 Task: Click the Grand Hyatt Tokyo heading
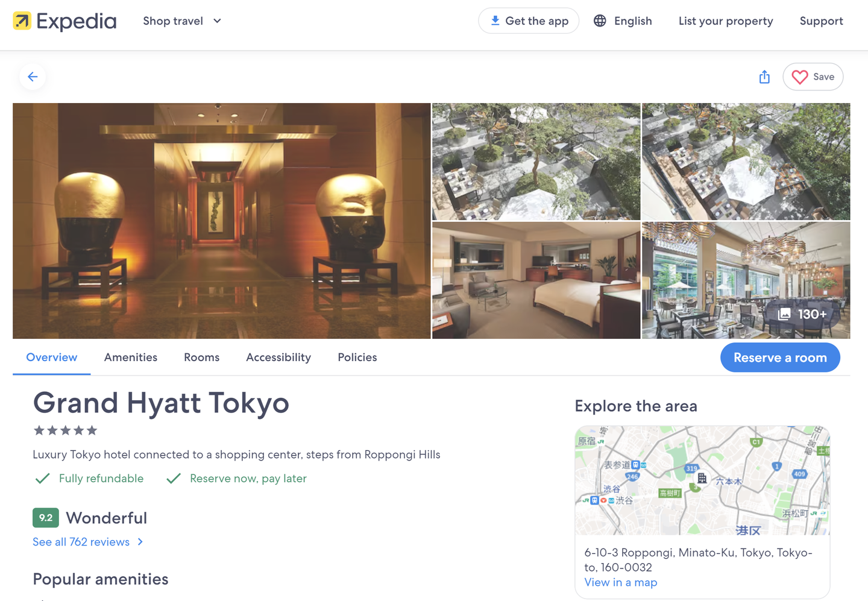(x=161, y=403)
